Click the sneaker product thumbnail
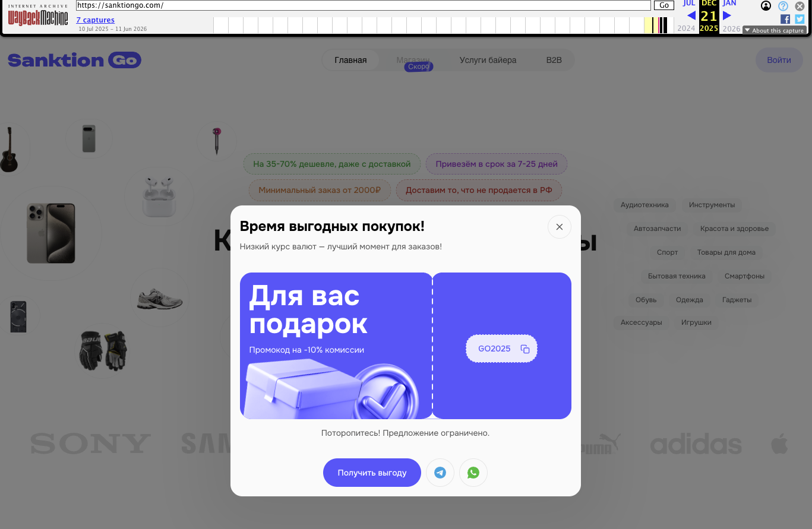 (159, 298)
